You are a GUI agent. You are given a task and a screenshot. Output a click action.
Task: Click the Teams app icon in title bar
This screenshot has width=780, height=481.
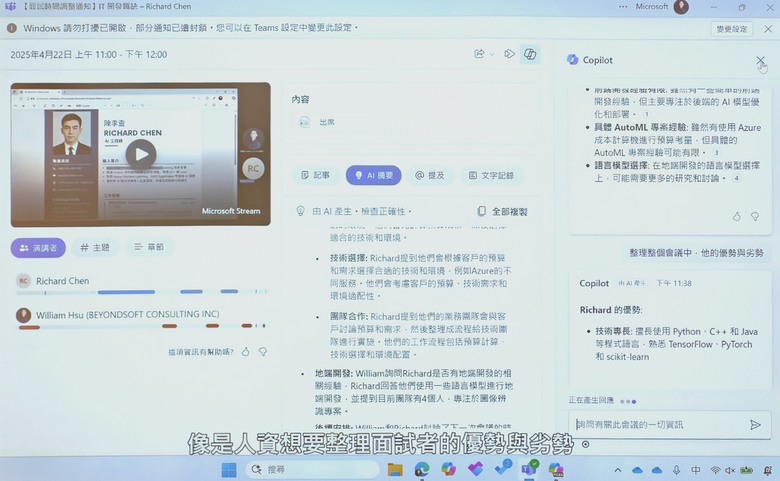(9, 6)
